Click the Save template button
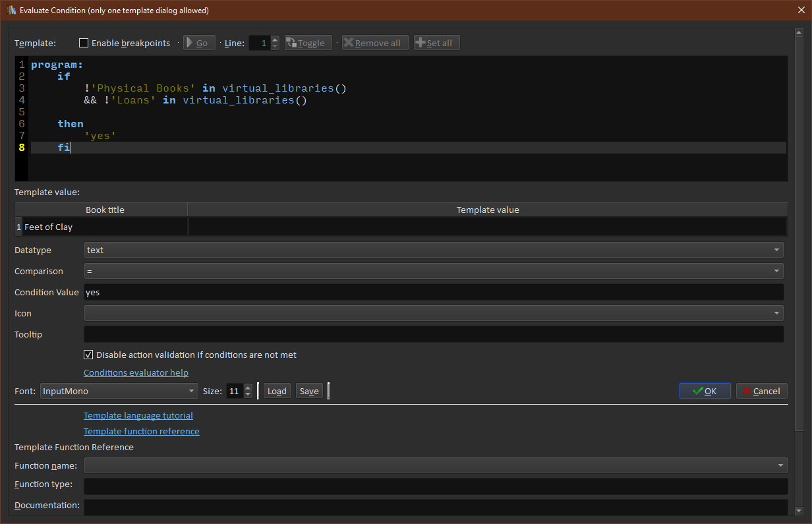Image resolution: width=812 pixels, height=524 pixels. click(x=309, y=391)
